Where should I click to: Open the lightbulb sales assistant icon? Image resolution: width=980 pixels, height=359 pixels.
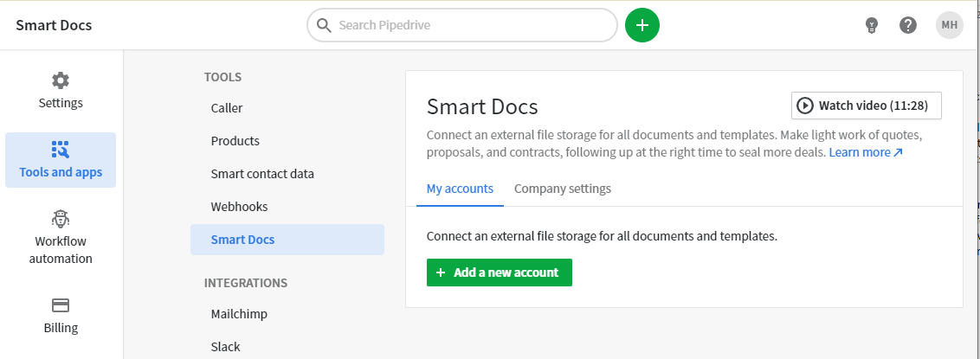[x=871, y=25]
